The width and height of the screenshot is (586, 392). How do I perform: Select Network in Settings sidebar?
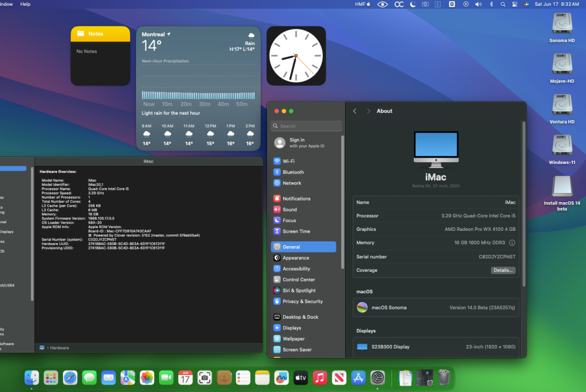tap(304, 183)
